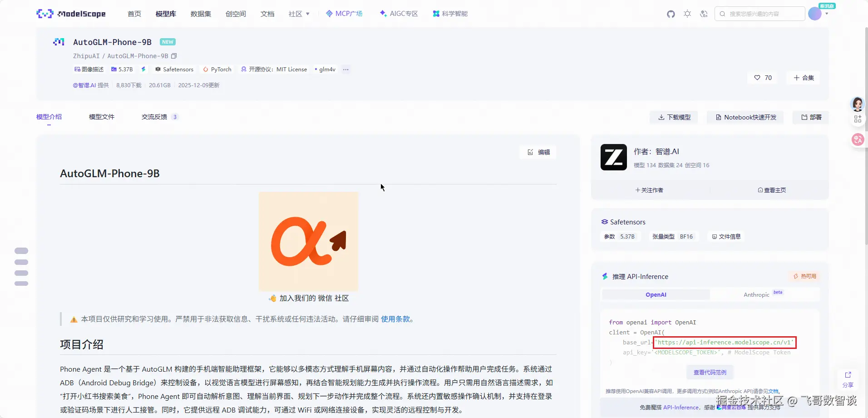Select the 模型文件 tab

(x=102, y=117)
